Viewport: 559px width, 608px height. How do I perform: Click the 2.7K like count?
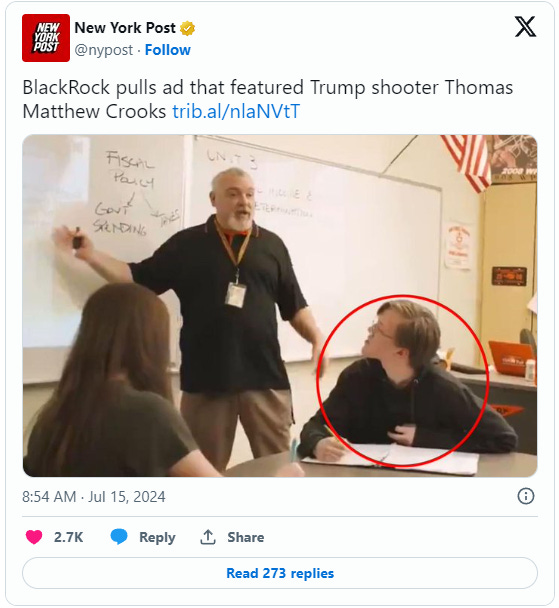68,537
